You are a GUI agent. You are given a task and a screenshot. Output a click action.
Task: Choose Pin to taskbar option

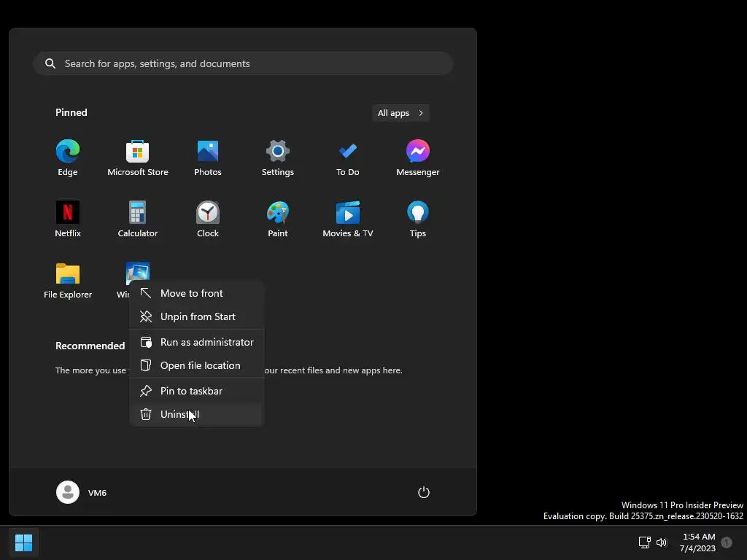[196, 391]
